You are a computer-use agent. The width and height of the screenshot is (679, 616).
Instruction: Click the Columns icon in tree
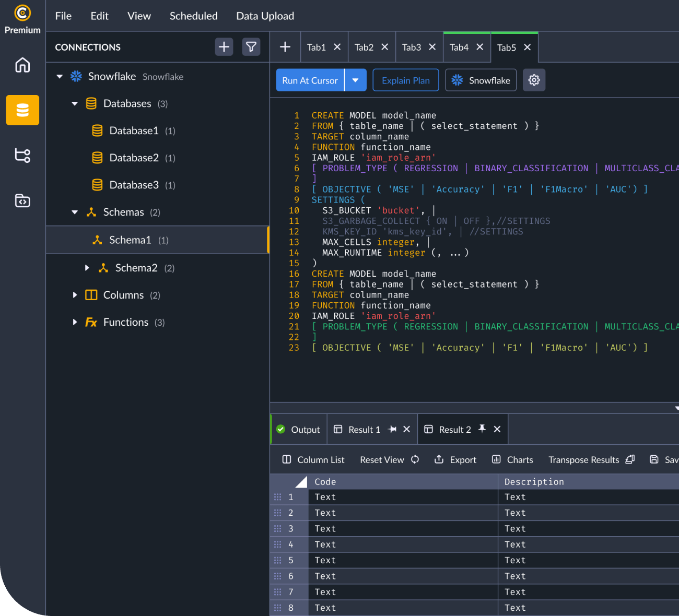tap(91, 295)
